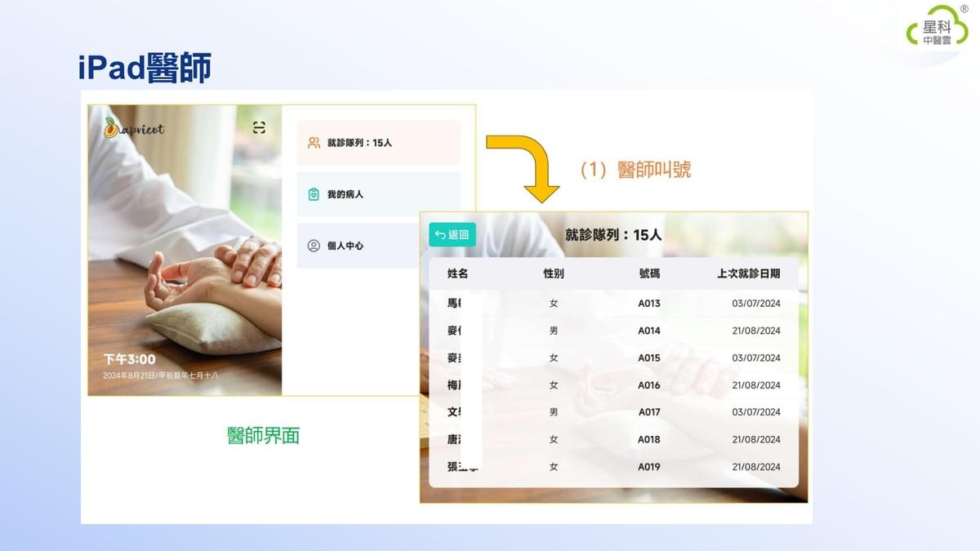Click the clipboard icon beside 我的病人
This screenshot has width=980, height=551.
tap(314, 194)
